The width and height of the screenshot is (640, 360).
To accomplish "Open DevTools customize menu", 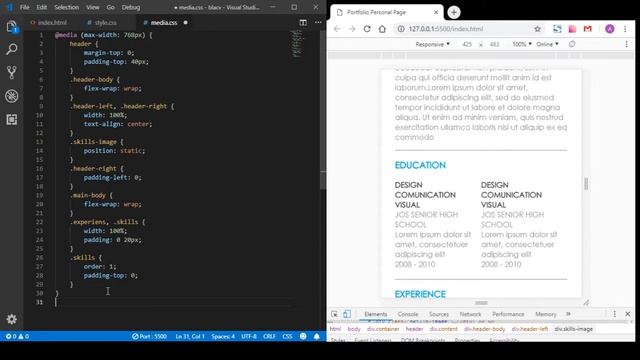I will point(615,314).
